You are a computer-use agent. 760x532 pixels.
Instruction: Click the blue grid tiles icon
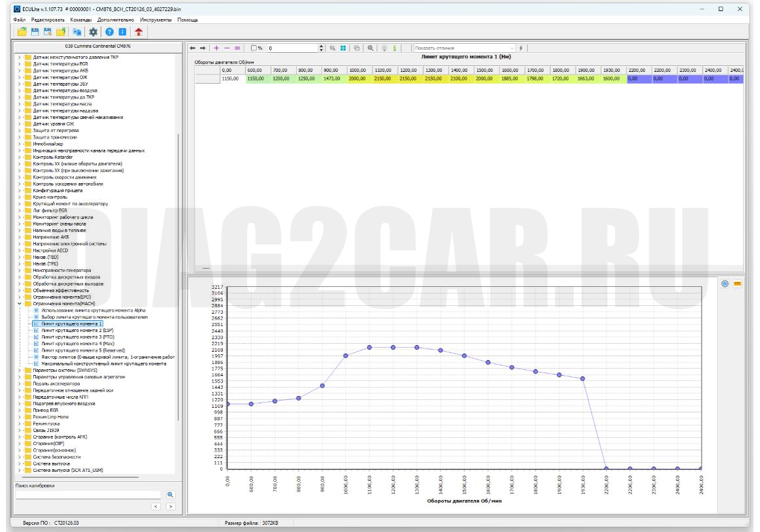pos(343,48)
